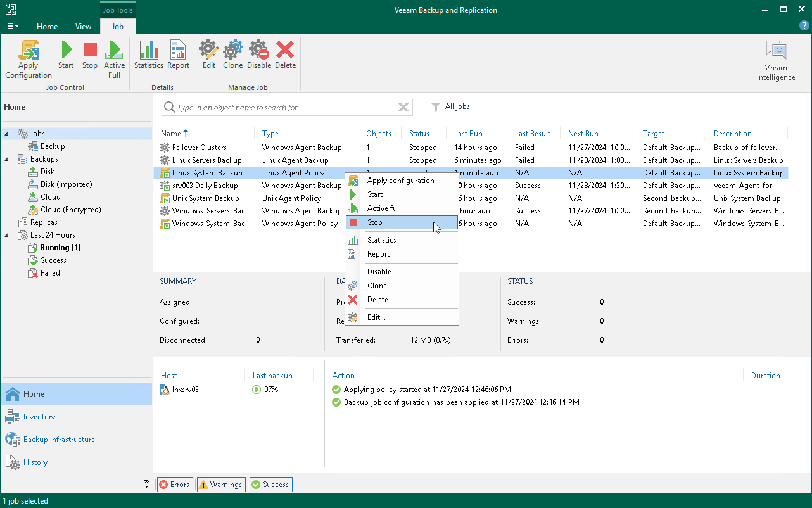Click the Clone job ribbon icon

coord(232,55)
